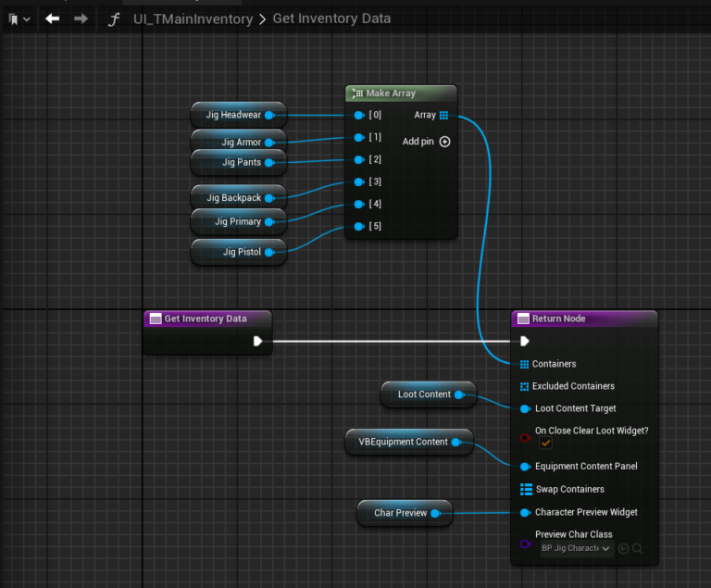Select the Loot Content variable node

429,394
